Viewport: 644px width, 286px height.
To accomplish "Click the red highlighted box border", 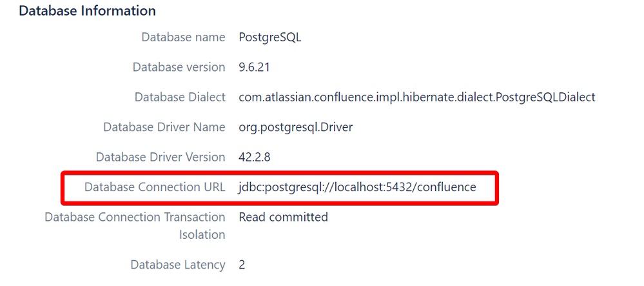I will [x=279, y=173].
